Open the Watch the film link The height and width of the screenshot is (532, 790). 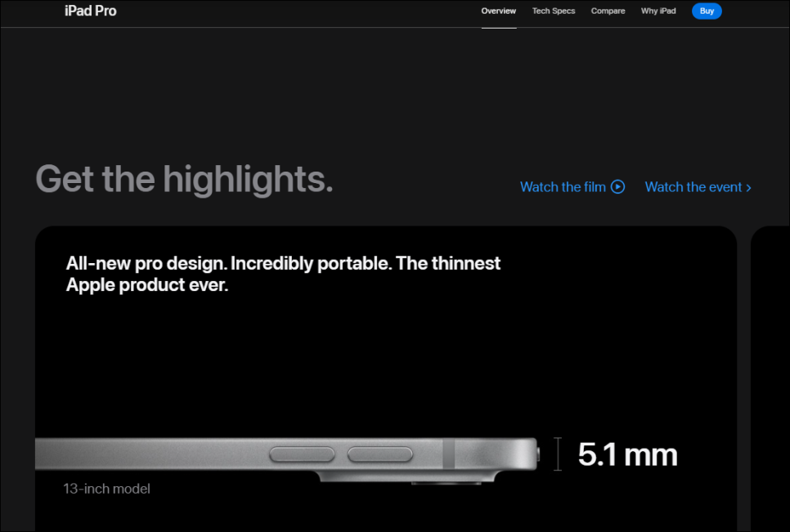pyautogui.click(x=563, y=187)
